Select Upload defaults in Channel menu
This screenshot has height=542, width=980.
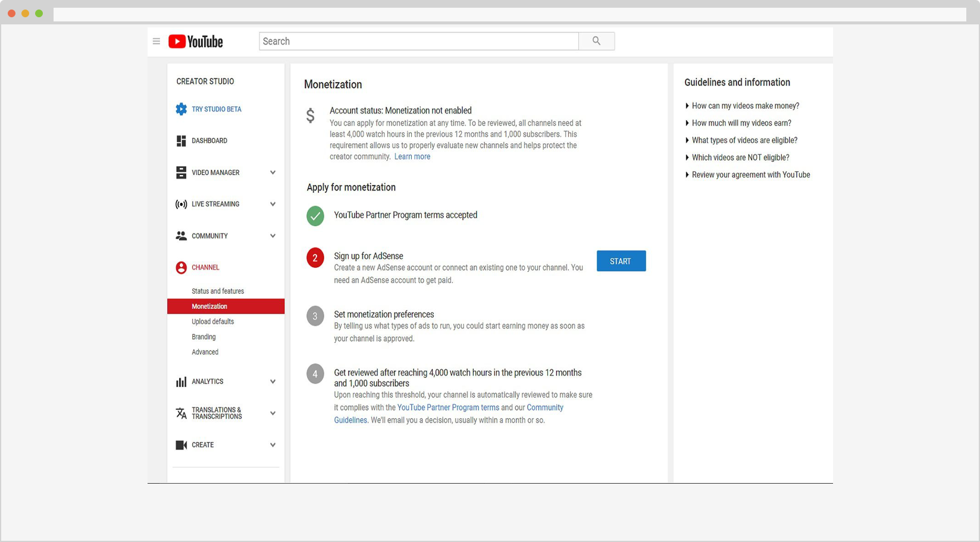point(212,322)
